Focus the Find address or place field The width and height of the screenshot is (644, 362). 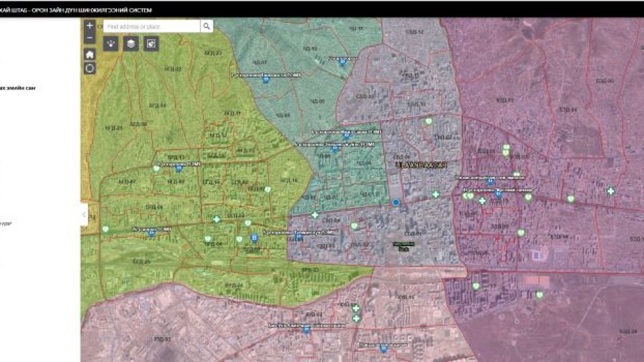point(152,26)
